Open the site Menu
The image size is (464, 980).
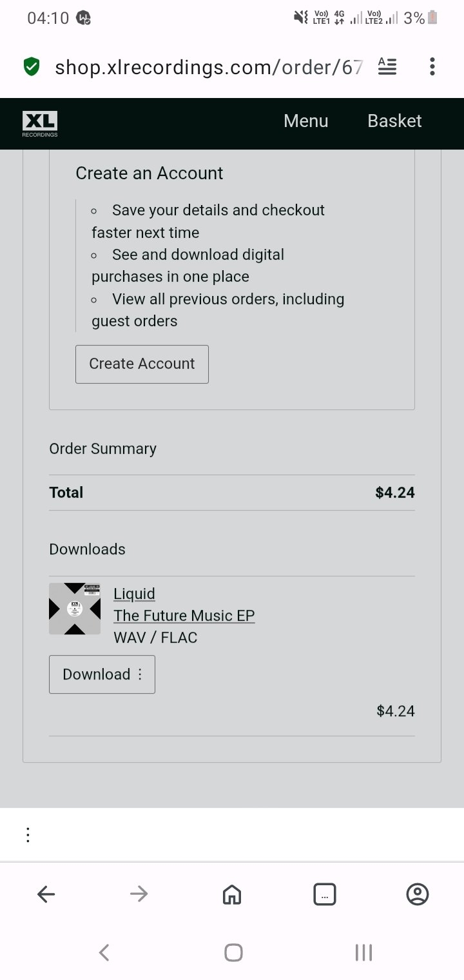click(x=306, y=121)
